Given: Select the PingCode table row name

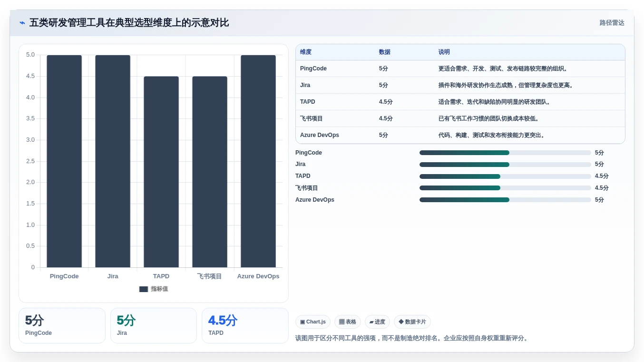Looking at the screenshot, I should coord(313,68).
